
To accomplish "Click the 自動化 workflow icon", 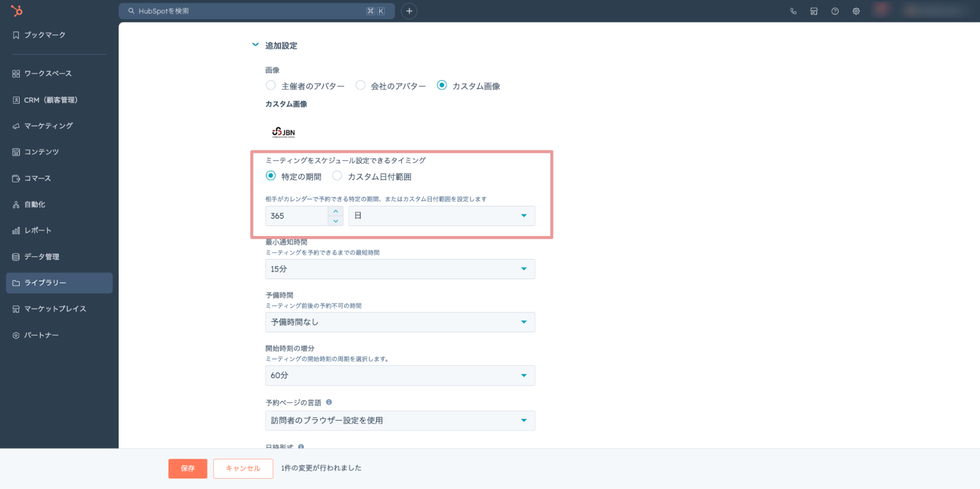I will click(16, 205).
